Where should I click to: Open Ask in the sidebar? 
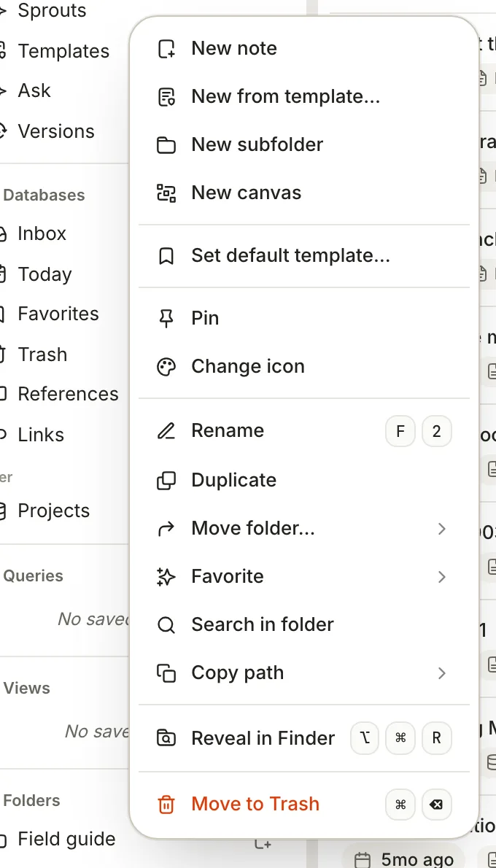click(34, 90)
